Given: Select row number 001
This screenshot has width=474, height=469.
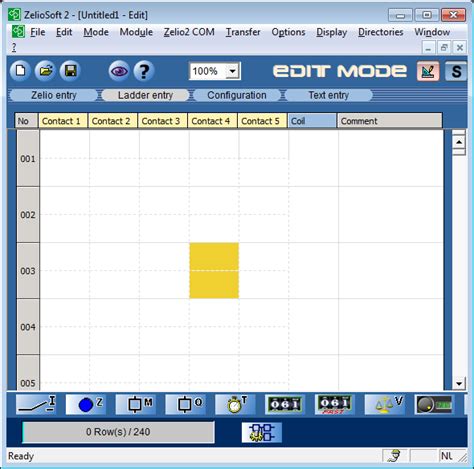Looking at the screenshot, I should [x=28, y=159].
